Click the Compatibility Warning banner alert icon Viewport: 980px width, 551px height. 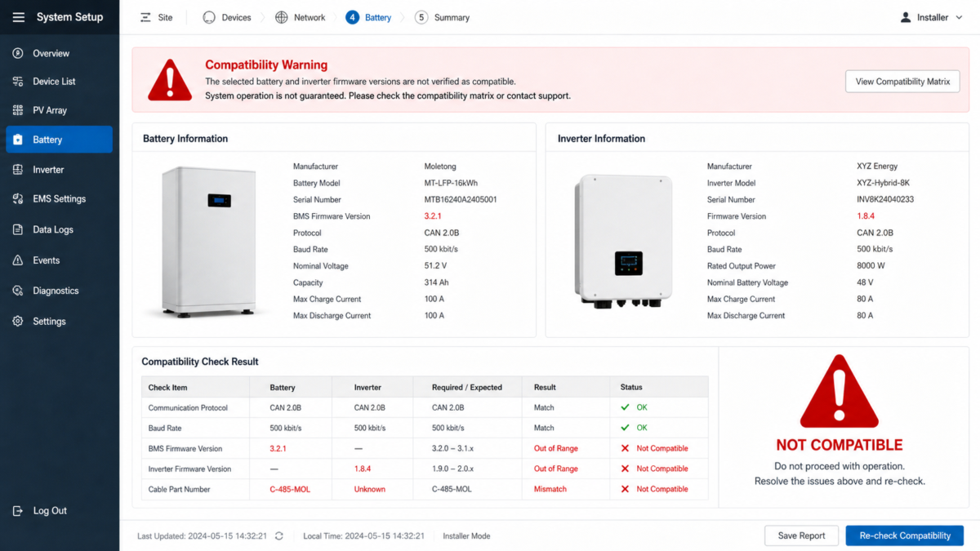170,80
